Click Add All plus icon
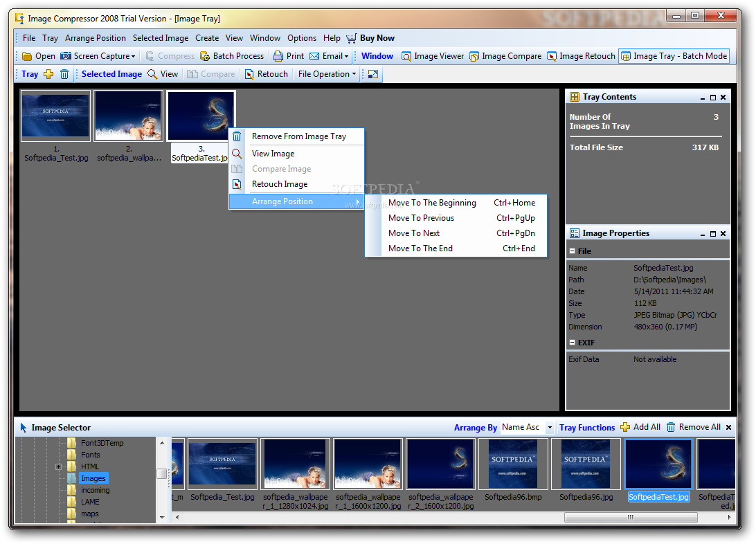Viewport: 756px width, 544px height. (x=625, y=428)
